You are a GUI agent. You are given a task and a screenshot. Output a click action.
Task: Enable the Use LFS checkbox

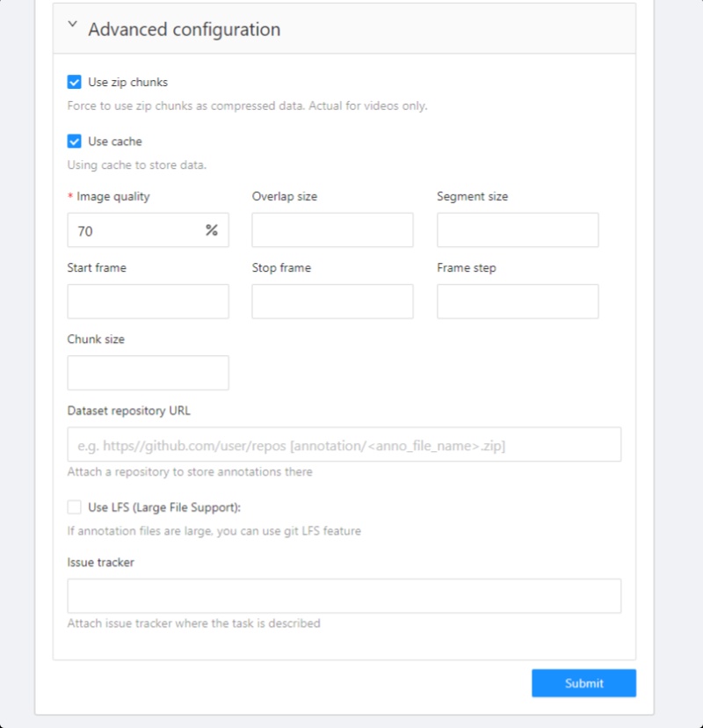point(75,507)
